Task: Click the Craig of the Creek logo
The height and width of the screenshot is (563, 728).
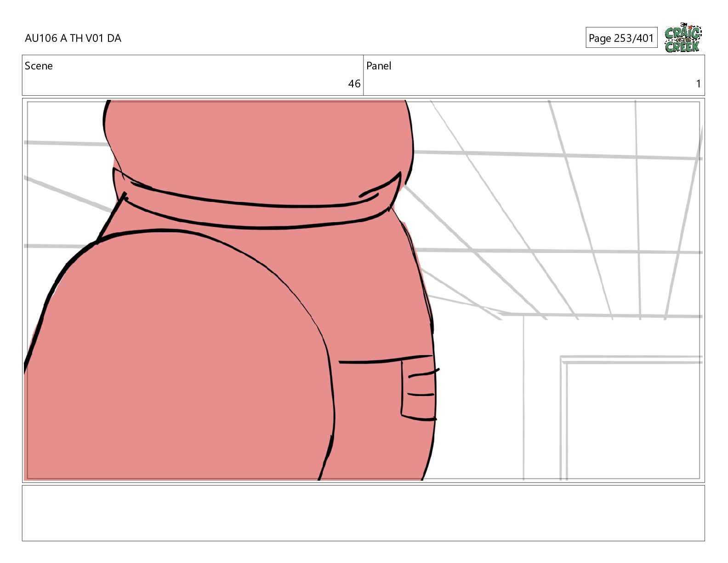Action: click(x=683, y=37)
